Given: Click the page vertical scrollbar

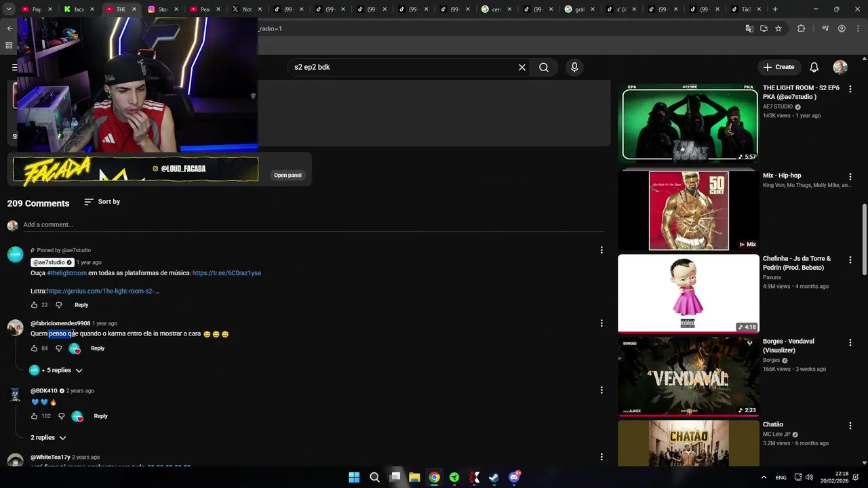Looking at the screenshot, I should [864, 239].
